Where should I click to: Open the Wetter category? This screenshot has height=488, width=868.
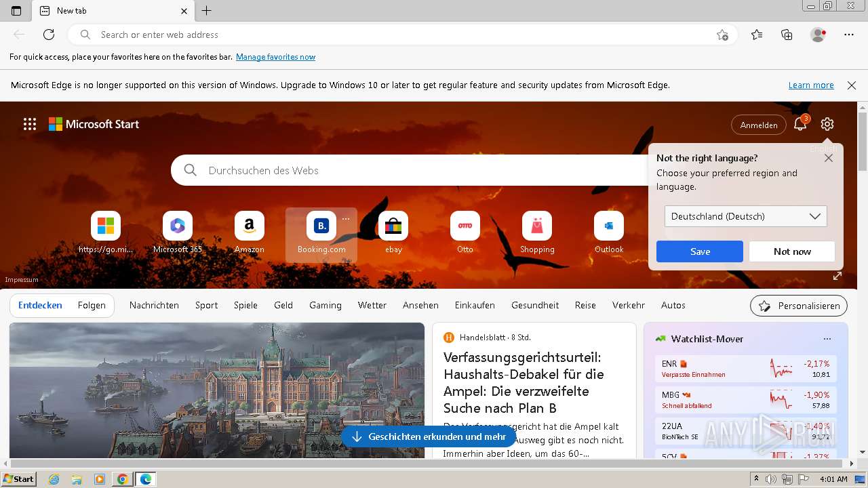pos(372,306)
